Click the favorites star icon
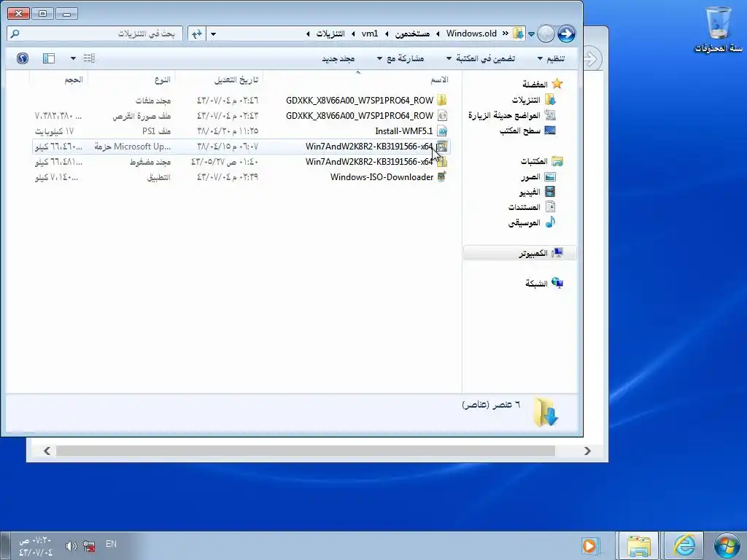Image resolution: width=747 pixels, height=560 pixels. (557, 84)
